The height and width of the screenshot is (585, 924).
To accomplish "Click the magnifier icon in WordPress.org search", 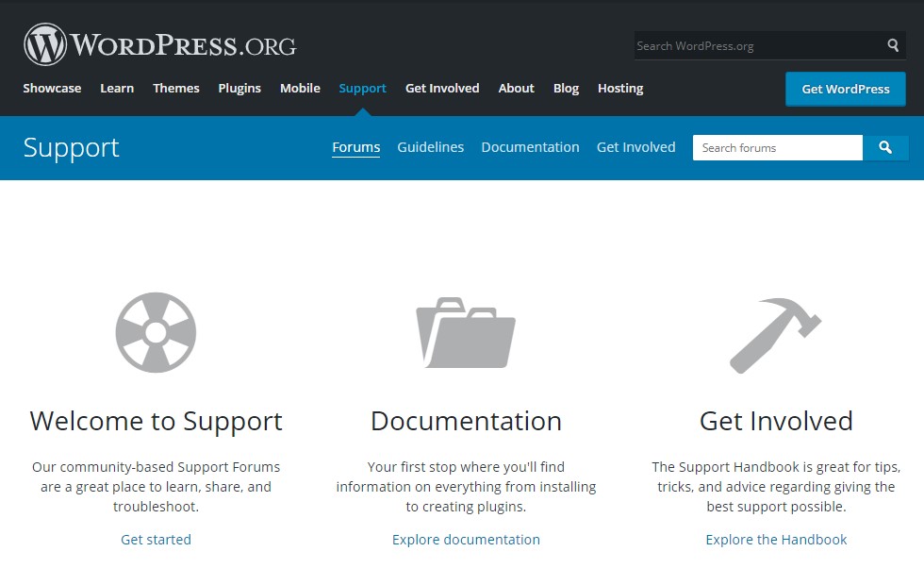I will 893,45.
